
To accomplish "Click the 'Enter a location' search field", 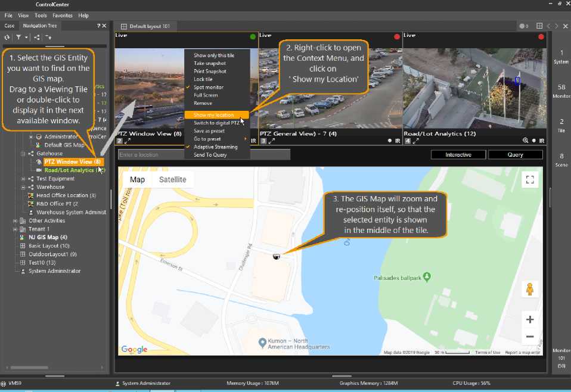I will [204, 155].
